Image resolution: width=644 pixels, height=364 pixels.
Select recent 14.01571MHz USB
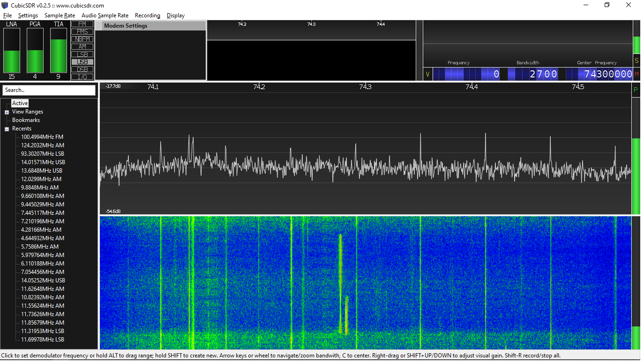[43, 162]
